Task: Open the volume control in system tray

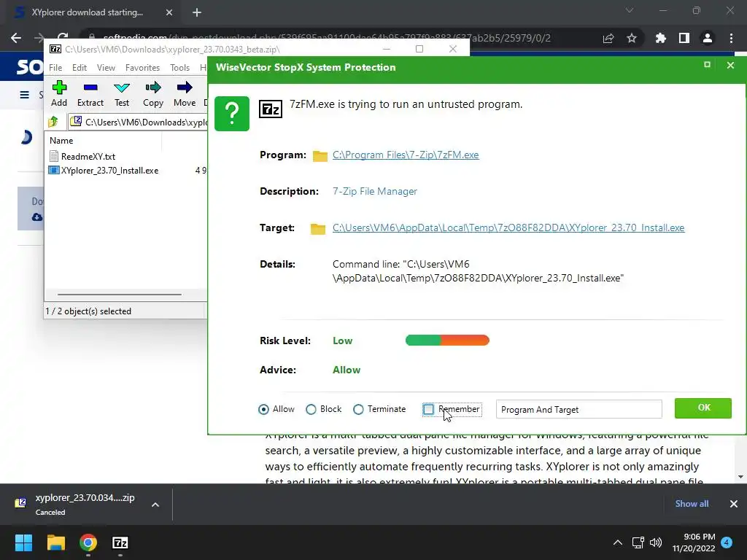Action: [656, 542]
